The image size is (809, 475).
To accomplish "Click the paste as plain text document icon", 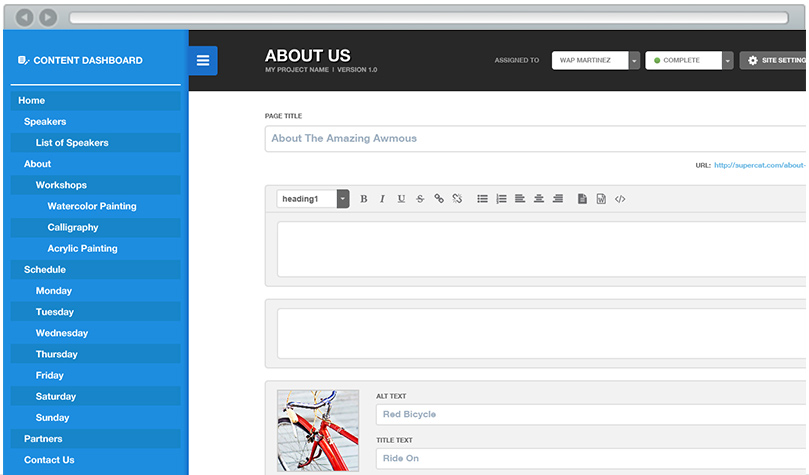I will tap(583, 199).
